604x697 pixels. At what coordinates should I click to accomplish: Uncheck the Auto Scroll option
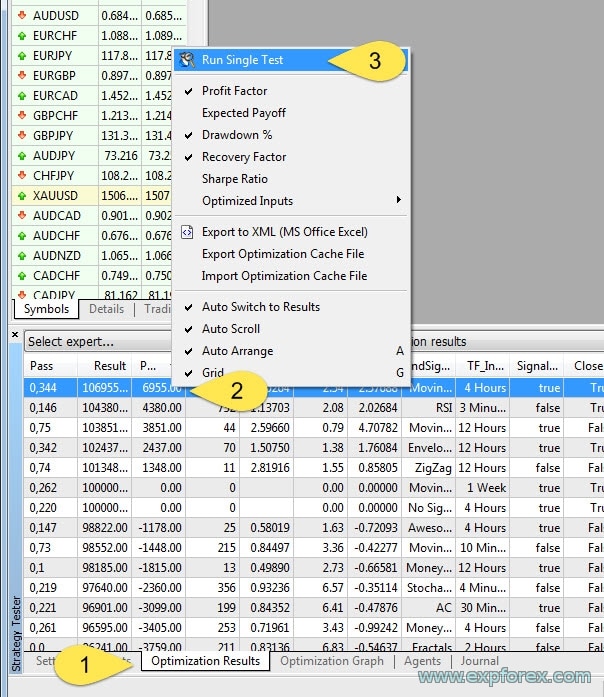click(x=230, y=329)
